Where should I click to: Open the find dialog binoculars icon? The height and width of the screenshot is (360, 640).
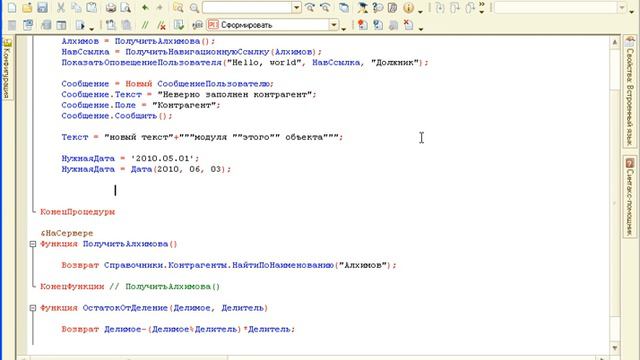coord(178,7)
